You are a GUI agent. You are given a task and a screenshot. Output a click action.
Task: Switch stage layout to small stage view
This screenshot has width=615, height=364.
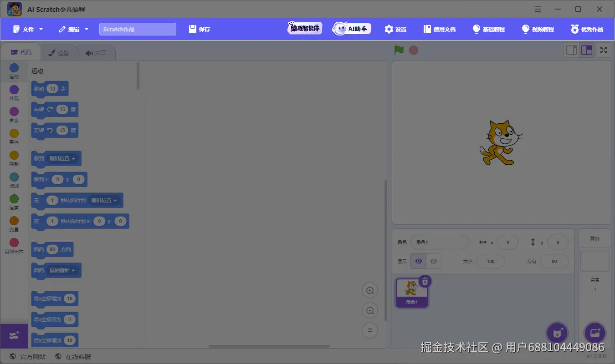tap(570, 50)
